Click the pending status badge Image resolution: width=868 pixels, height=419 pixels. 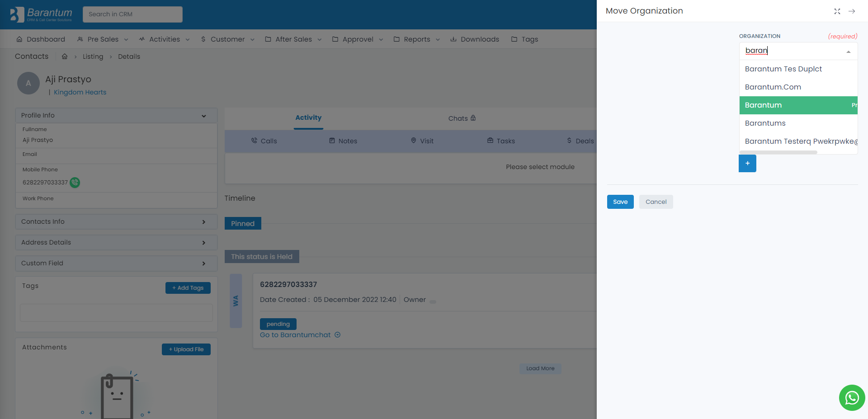[x=278, y=324]
